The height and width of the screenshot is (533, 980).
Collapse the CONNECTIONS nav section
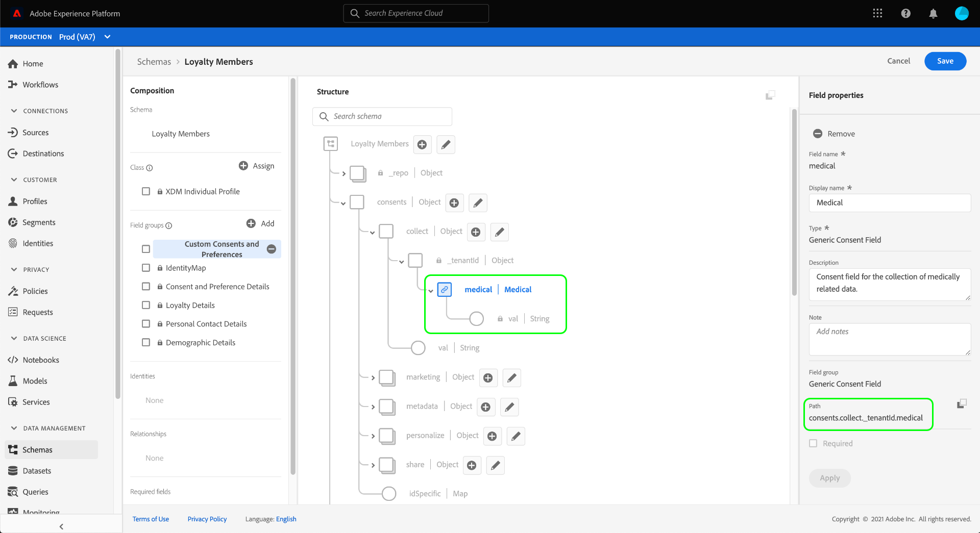coord(14,111)
